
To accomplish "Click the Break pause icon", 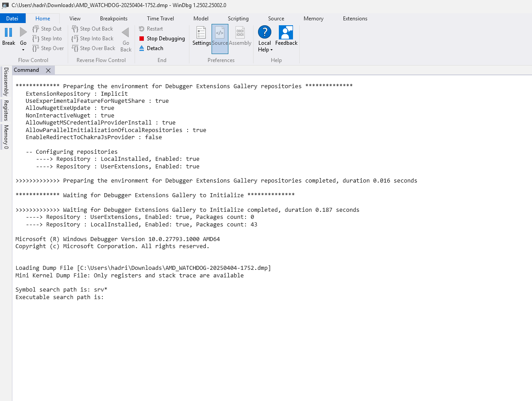I will (8, 32).
